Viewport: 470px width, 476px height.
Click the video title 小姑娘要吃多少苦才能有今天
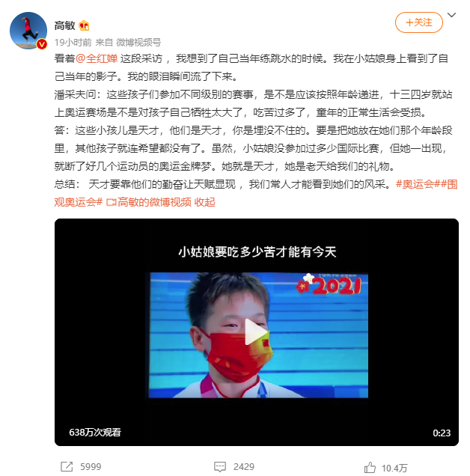pos(257,252)
